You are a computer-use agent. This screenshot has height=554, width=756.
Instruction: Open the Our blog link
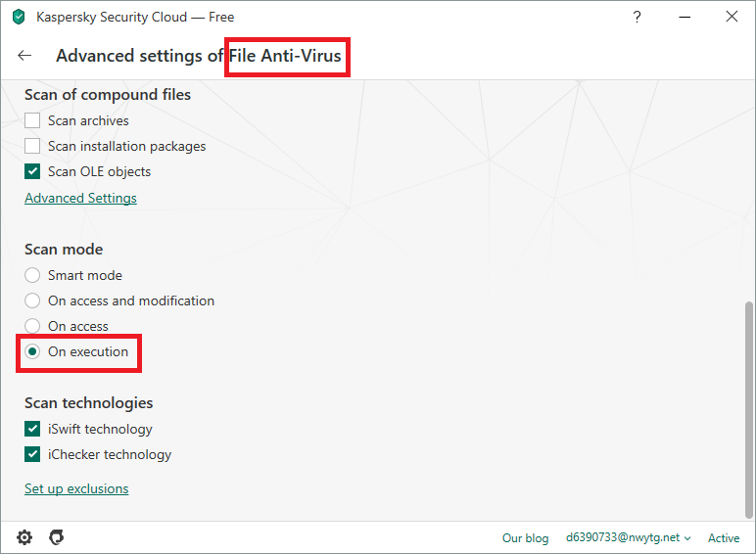tap(525, 538)
